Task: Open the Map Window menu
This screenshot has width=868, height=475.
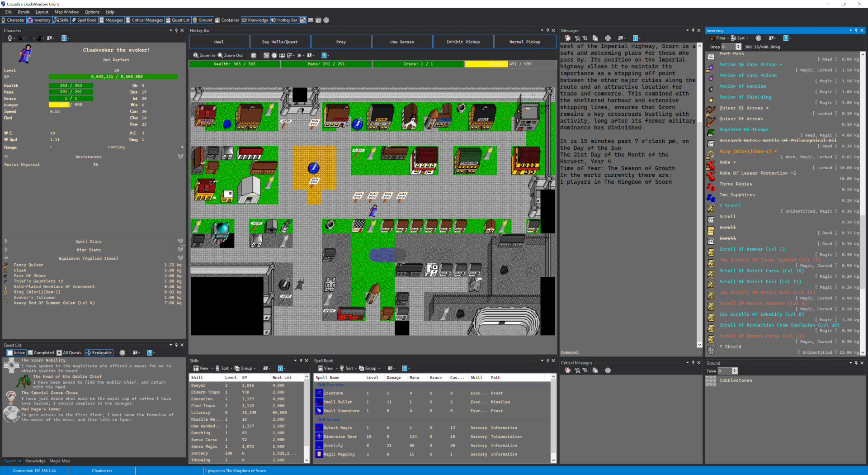Action: click(66, 12)
